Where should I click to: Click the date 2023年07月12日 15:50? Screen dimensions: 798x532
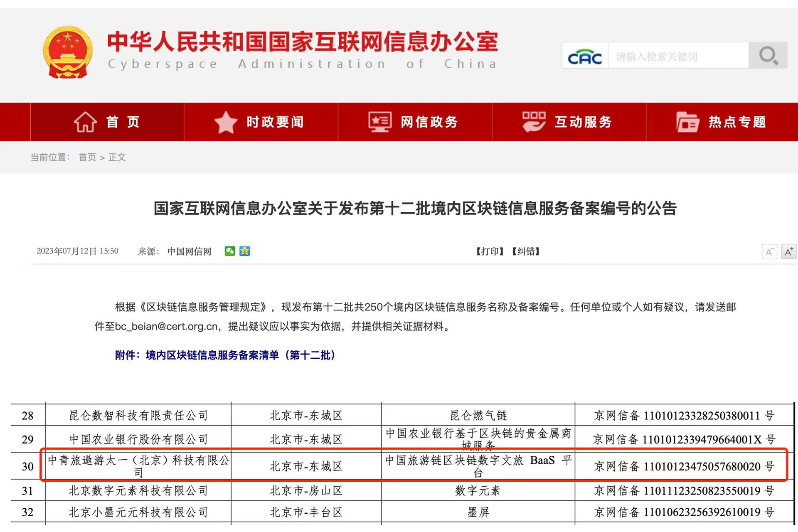[x=77, y=251]
